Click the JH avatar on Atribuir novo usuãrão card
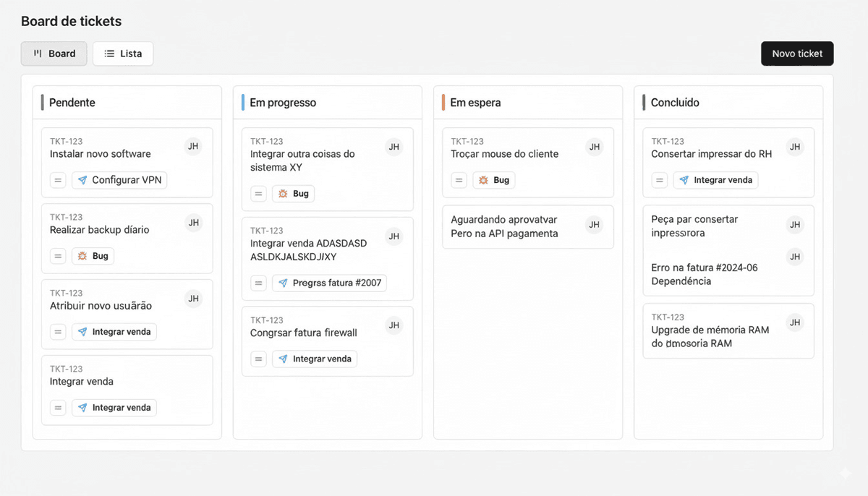 (192, 299)
